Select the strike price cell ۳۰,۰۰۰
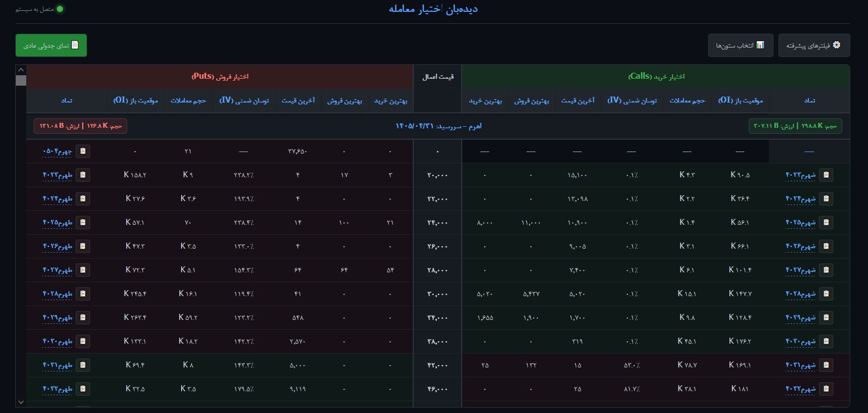This screenshot has height=413, width=868. click(437, 294)
